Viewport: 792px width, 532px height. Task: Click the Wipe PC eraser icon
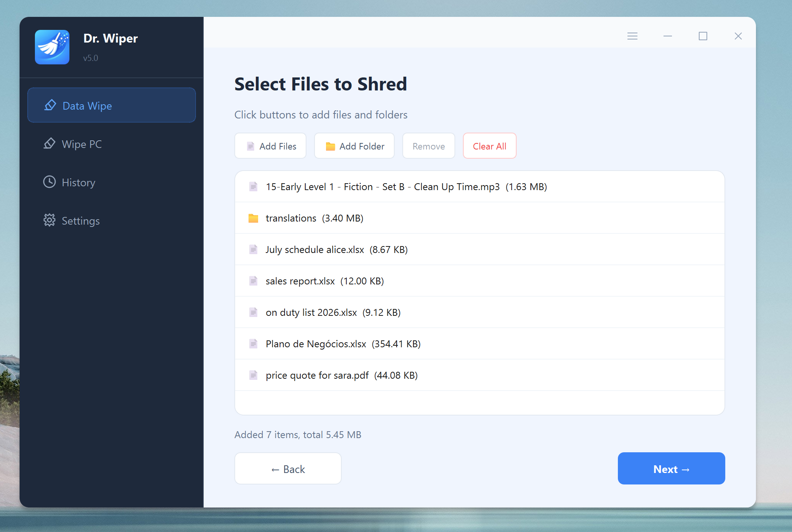[49, 144]
